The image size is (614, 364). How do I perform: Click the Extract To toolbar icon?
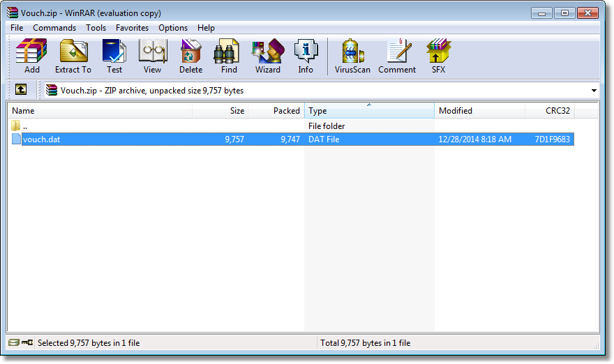[73, 56]
